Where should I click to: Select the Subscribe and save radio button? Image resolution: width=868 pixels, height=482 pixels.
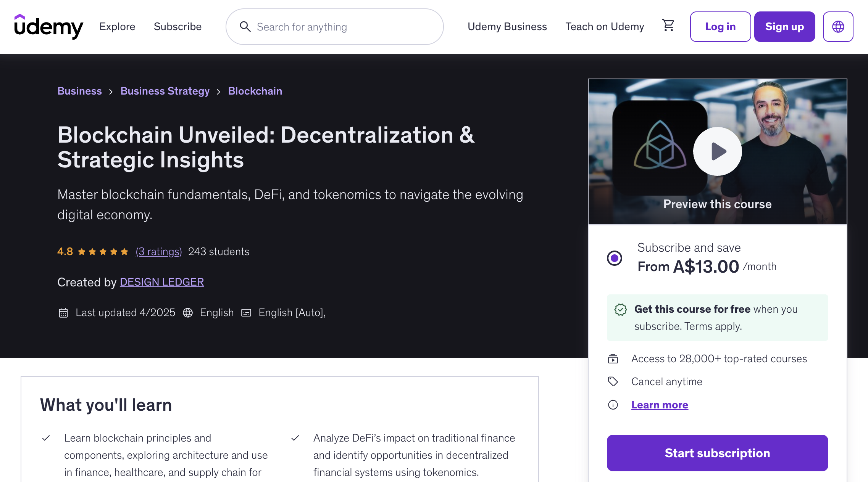(615, 258)
